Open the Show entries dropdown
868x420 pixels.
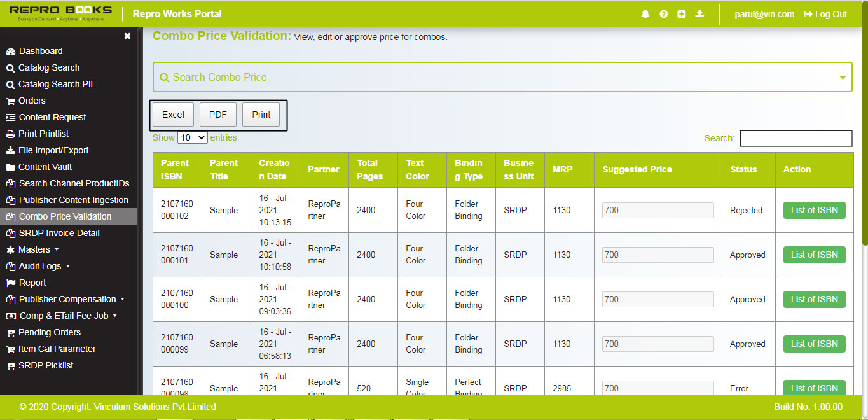192,137
